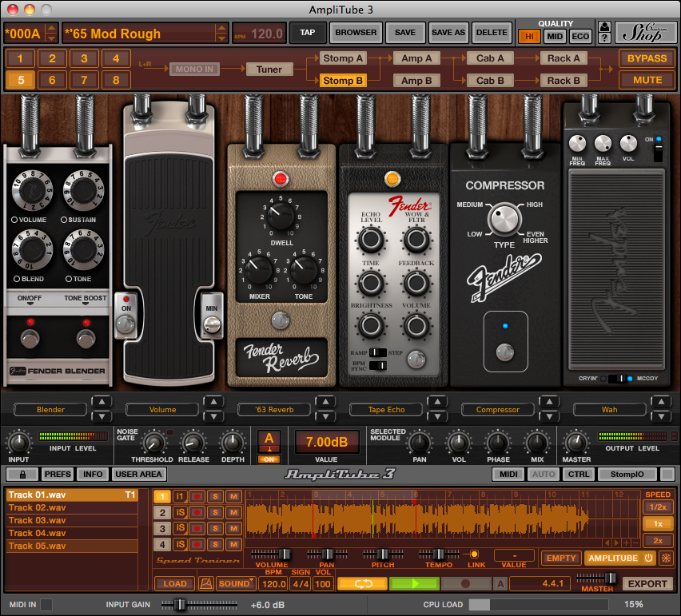Open the SOUND dropdown menu
The image size is (681, 616).
tap(236, 584)
